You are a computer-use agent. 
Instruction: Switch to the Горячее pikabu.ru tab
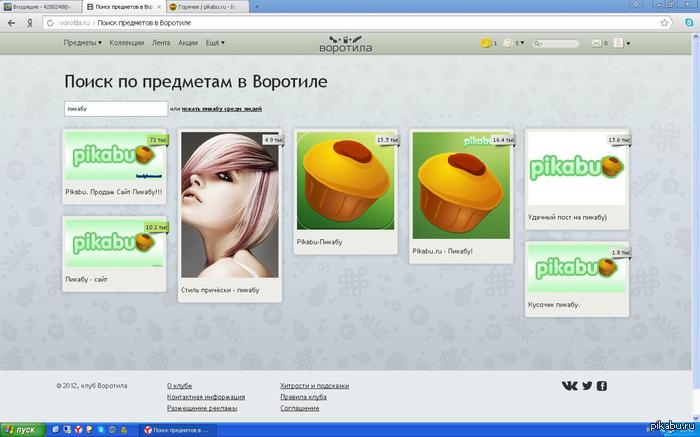pyautogui.click(x=207, y=6)
